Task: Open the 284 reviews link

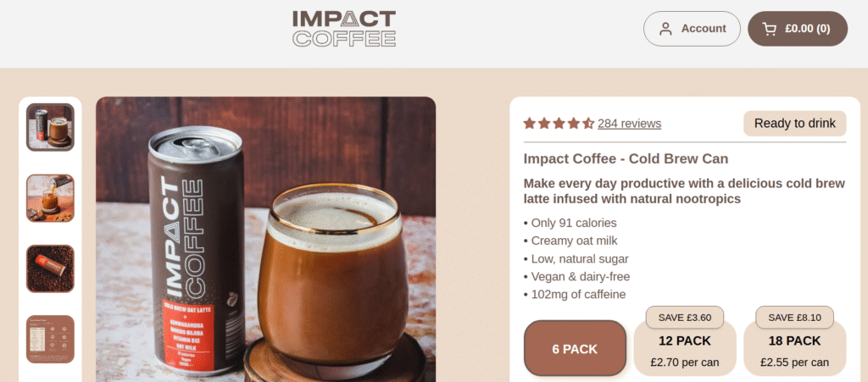Action: 629,124
